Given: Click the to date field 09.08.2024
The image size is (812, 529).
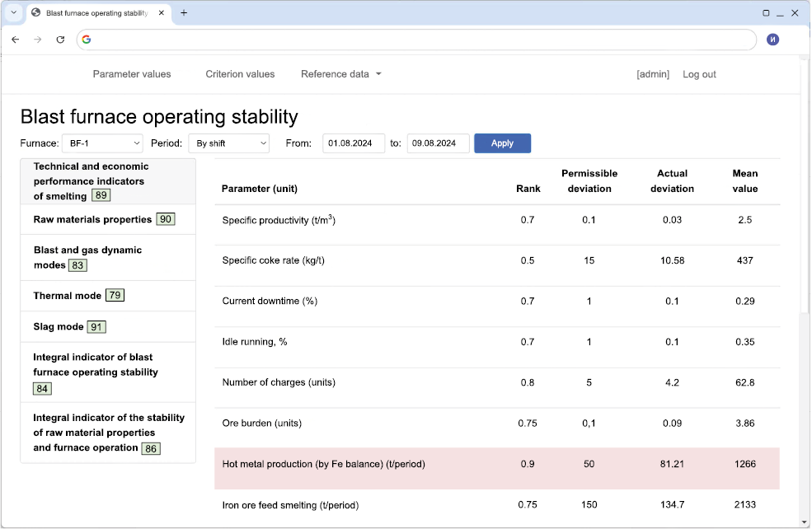Looking at the screenshot, I should click(x=438, y=143).
